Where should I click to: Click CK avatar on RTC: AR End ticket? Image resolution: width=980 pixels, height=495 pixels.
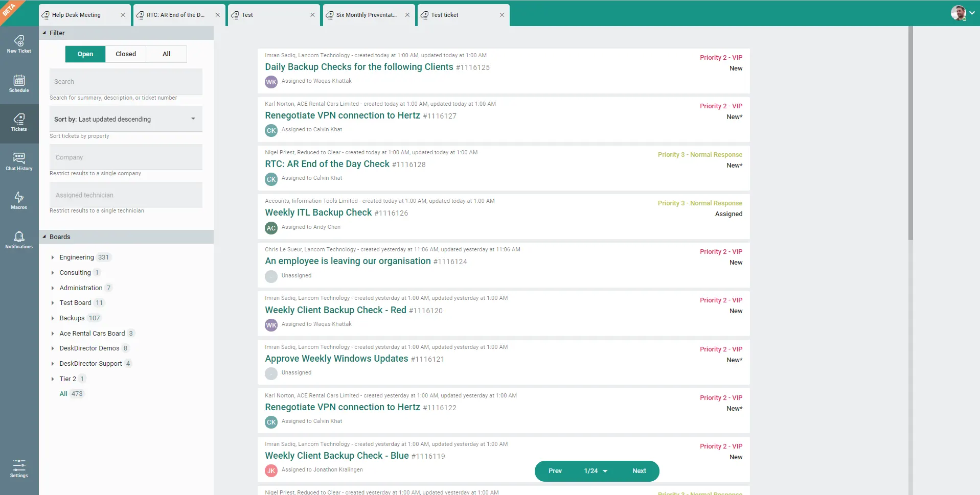click(x=271, y=179)
